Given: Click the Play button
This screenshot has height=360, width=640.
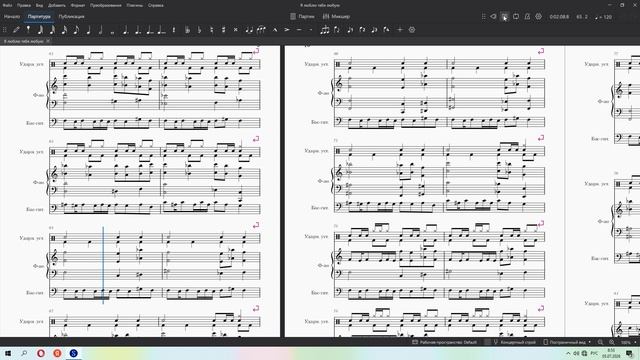Looking at the screenshot, I should coord(504,17).
